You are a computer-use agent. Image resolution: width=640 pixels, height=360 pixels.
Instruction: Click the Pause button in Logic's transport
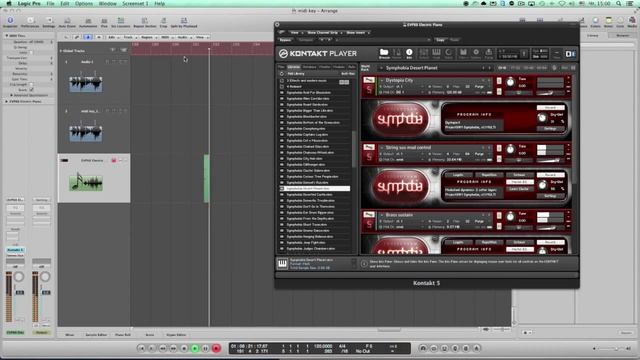point(205,348)
